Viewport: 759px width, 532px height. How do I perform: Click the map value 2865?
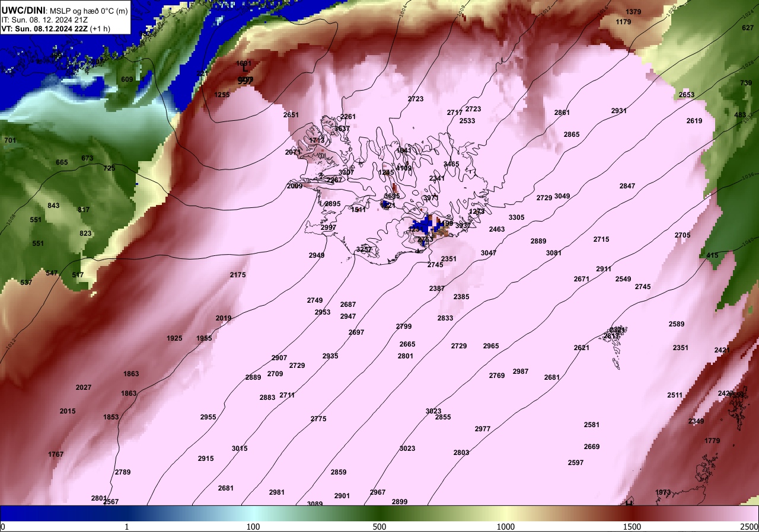coord(572,134)
